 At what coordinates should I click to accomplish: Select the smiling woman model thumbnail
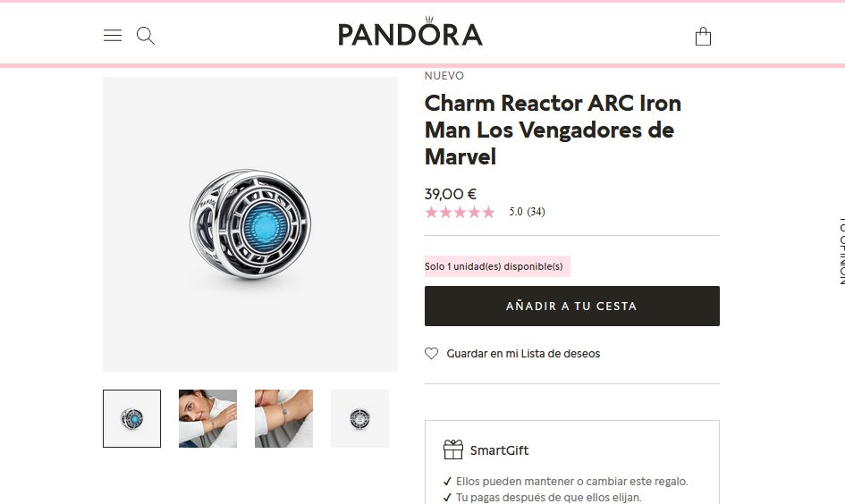pos(208,418)
